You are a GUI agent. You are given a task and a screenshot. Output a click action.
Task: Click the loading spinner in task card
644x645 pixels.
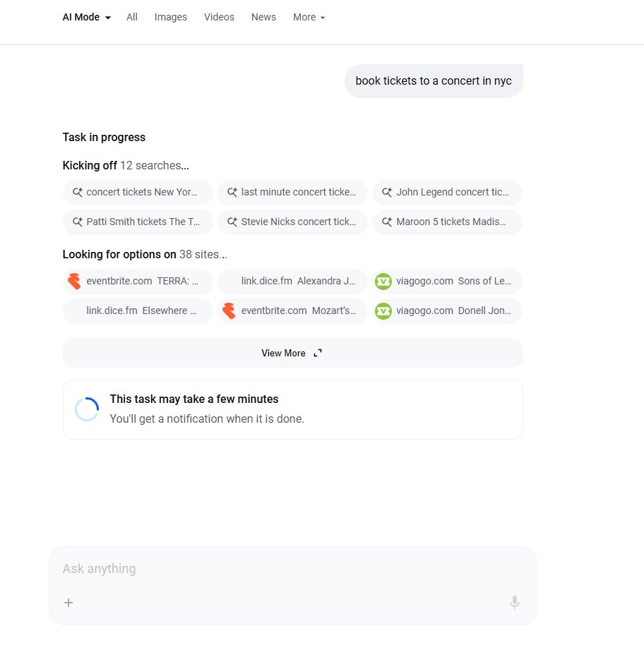click(87, 409)
